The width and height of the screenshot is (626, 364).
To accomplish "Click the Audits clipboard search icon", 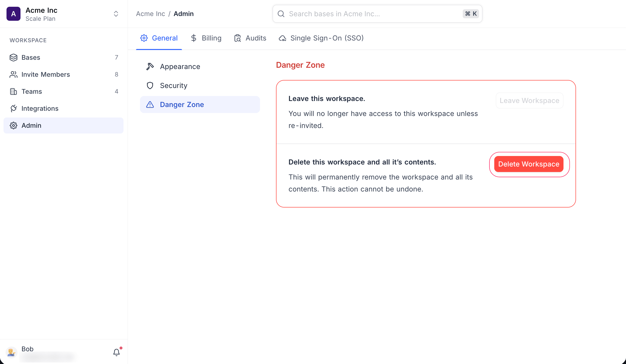I will [x=237, y=38].
